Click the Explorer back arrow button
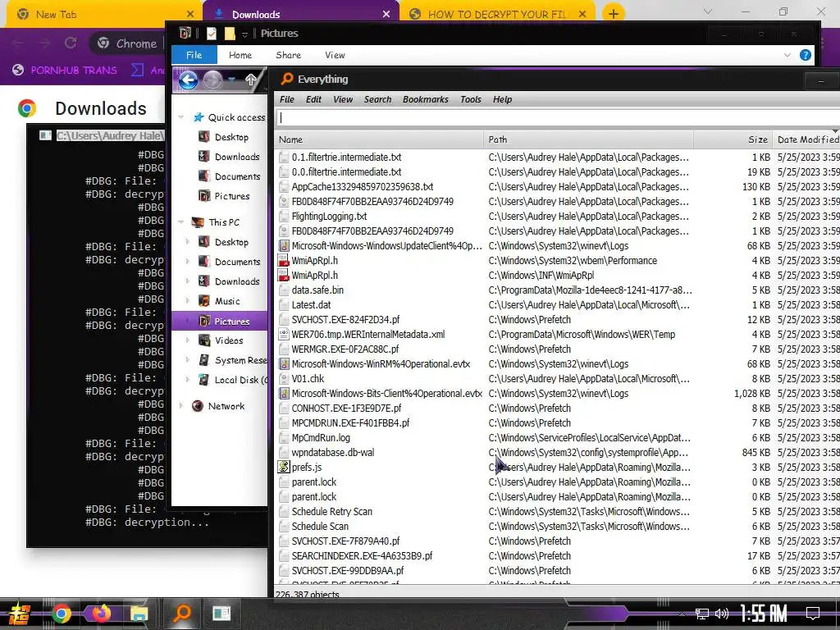Image resolution: width=840 pixels, height=630 pixels. coord(188,81)
